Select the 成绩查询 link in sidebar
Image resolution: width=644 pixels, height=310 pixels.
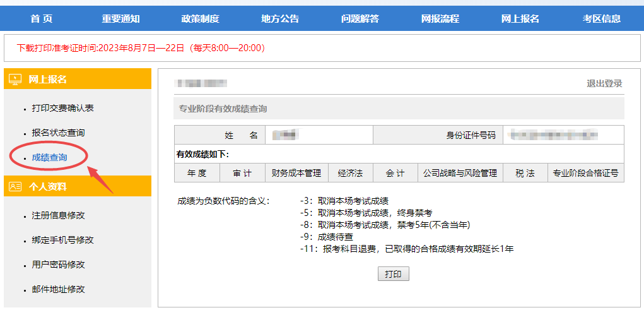(49, 157)
